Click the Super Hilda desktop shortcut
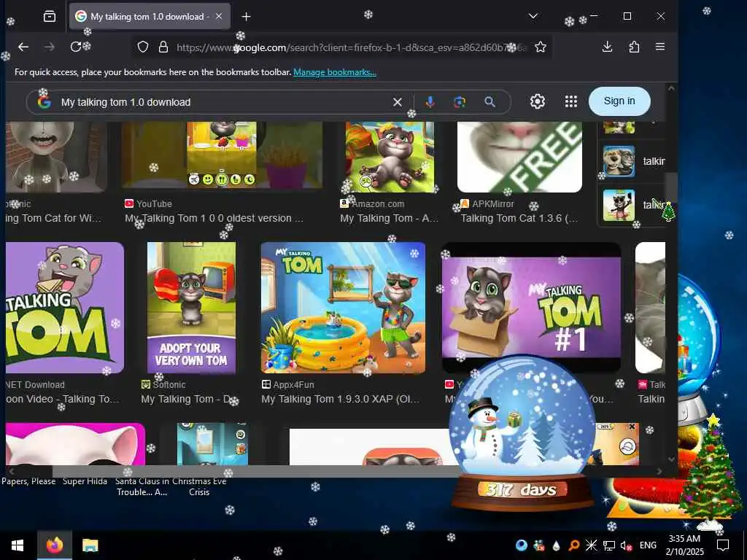The width and height of the screenshot is (747, 560). 85,481
